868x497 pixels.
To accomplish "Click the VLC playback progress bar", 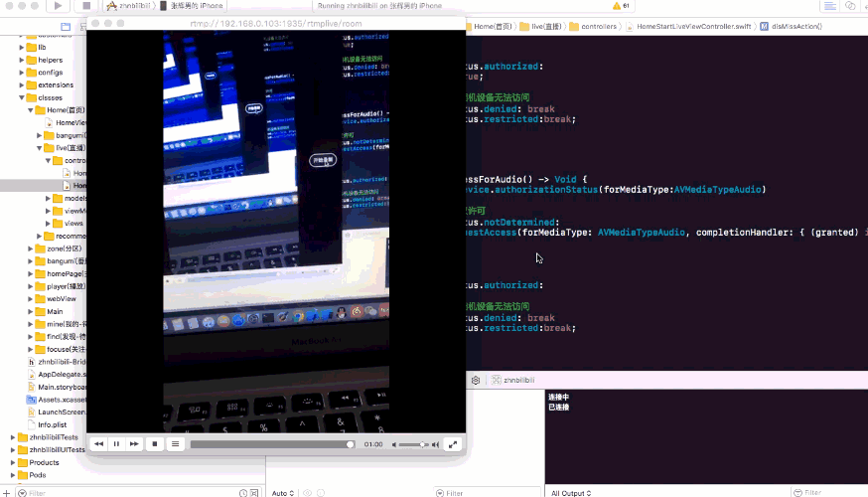I will coord(272,444).
